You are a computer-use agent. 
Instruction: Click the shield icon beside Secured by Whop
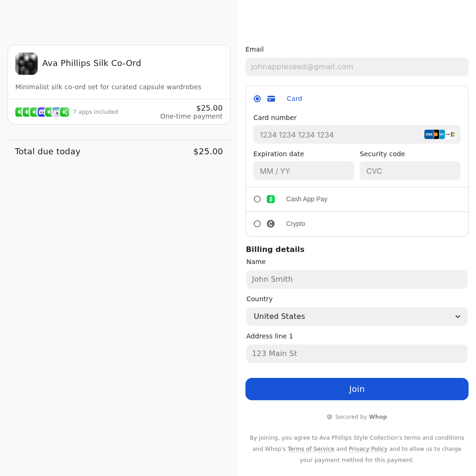click(x=330, y=417)
